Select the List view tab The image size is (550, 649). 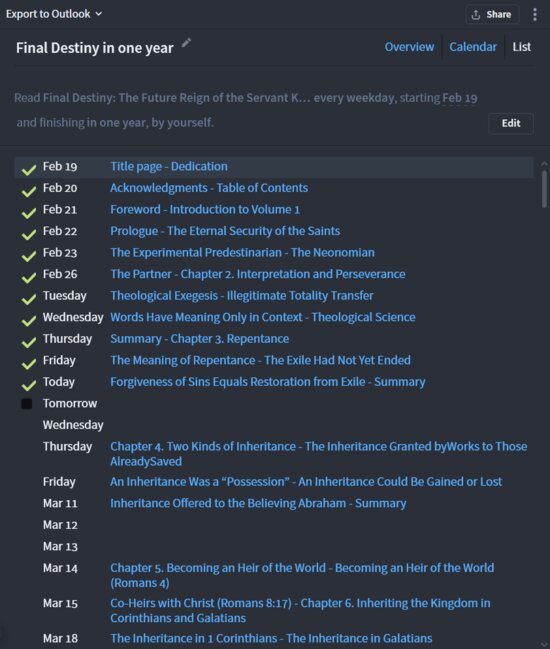[x=521, y=47]
